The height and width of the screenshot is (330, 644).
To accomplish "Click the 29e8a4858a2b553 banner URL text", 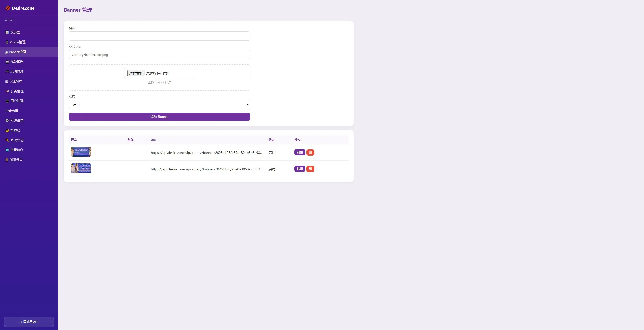I will [x=207, y=169].
